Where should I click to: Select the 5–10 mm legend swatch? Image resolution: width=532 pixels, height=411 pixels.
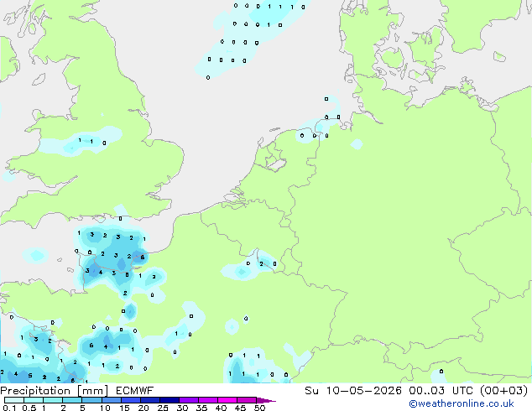(x=91, y=400)
